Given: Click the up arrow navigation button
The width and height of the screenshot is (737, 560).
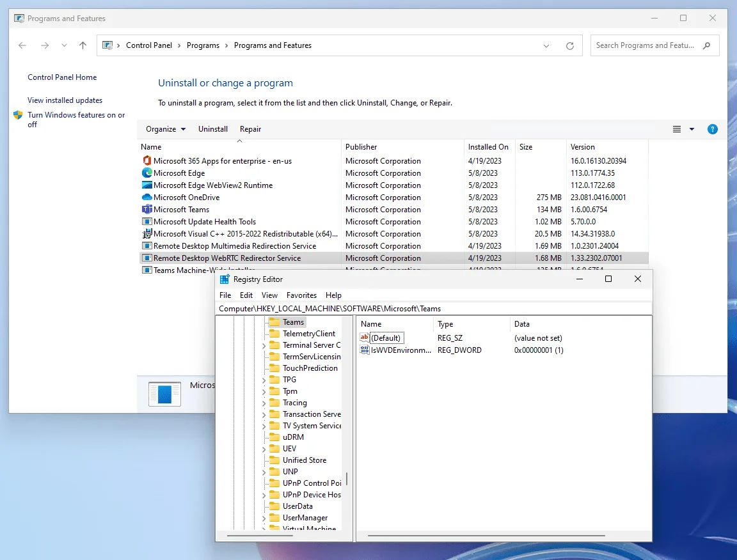Looking at the screenshot, I should click(x=83, y=45).
